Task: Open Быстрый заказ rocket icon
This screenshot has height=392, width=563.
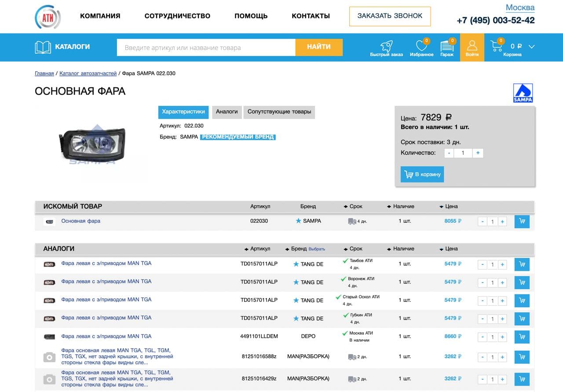Action: point(386,45)
